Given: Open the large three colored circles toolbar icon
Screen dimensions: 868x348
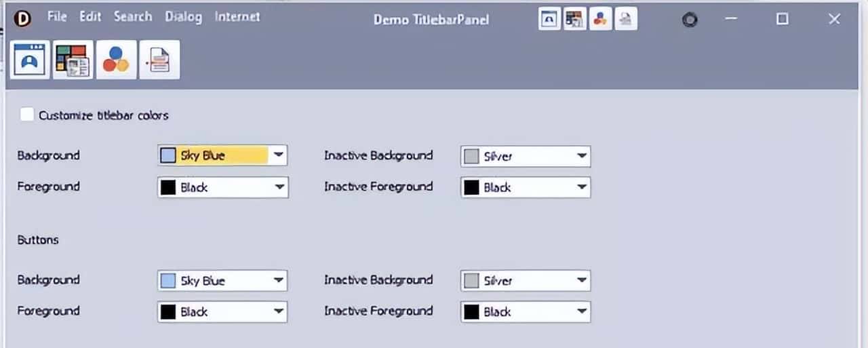Looking at the screenshot, I should tap(117, 60).
